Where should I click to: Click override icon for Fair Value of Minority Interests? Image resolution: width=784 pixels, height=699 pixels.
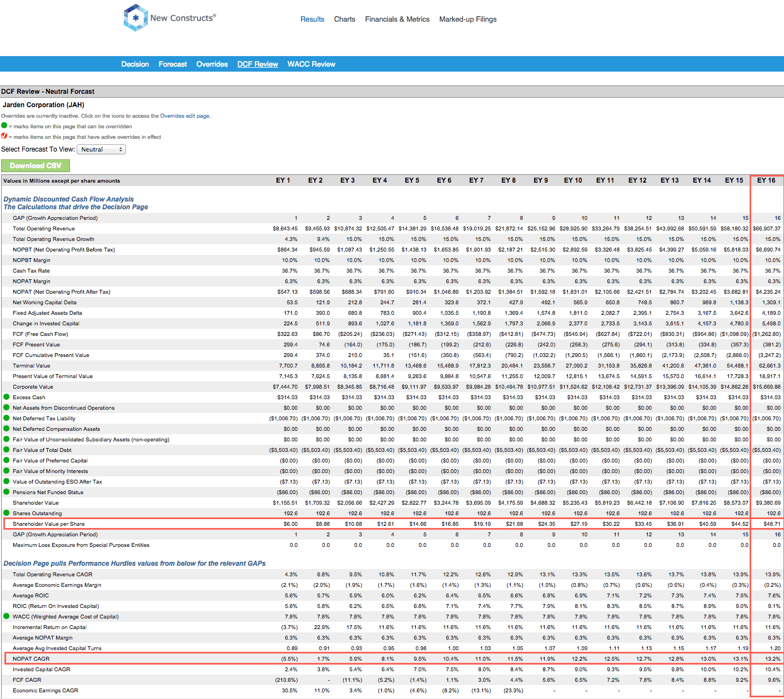click(7, 471)
